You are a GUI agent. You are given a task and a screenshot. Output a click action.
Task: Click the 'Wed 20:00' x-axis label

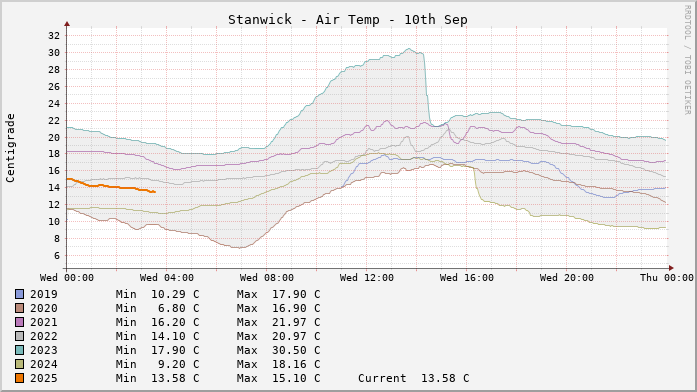tap(567, 278)
